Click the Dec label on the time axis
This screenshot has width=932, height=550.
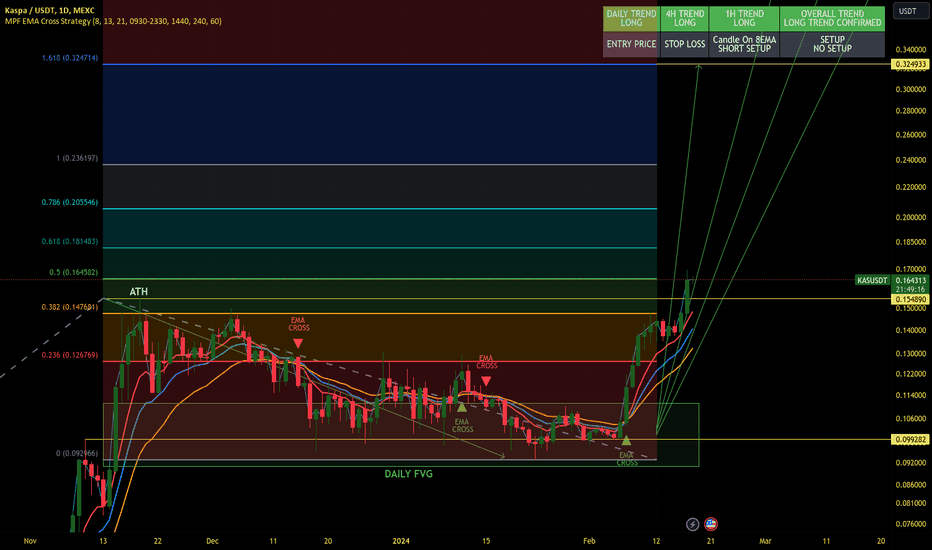(212, 540)
